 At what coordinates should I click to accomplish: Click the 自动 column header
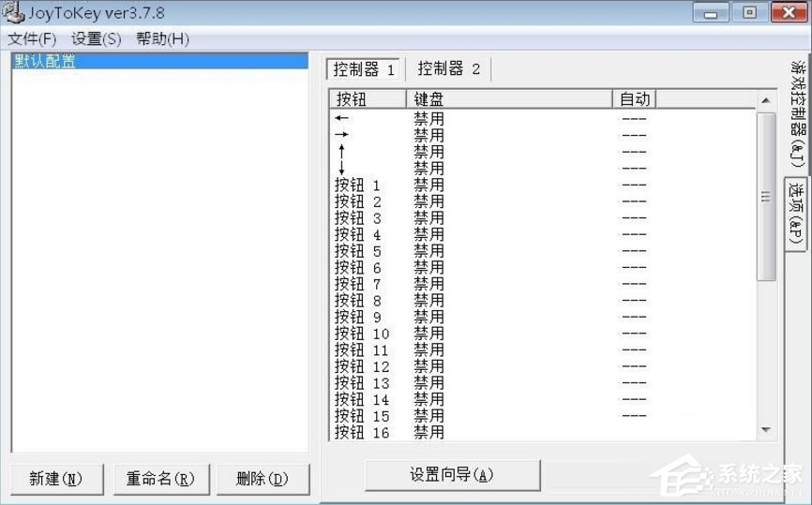tap(635, 98)
